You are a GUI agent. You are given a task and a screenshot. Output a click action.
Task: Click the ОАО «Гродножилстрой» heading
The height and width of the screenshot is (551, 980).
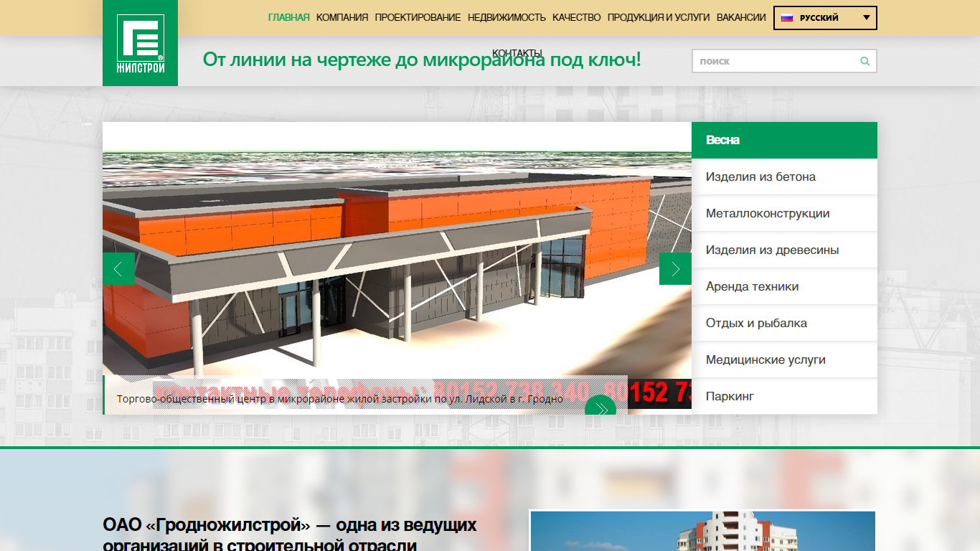click(x=290, y=534)
